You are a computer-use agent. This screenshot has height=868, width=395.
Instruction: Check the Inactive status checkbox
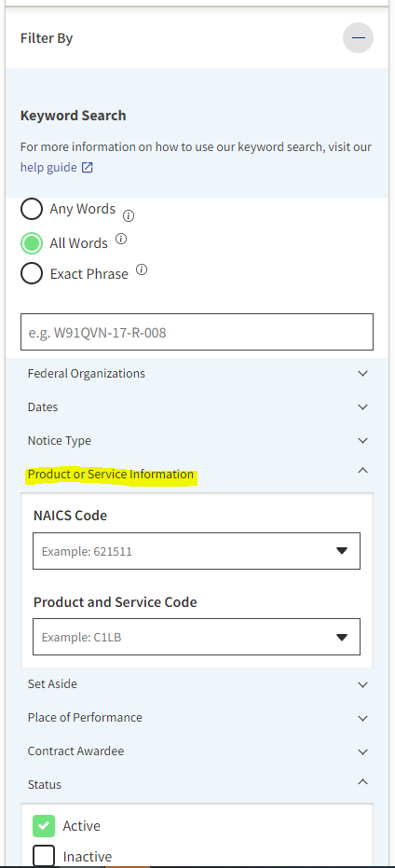[44, 856]
